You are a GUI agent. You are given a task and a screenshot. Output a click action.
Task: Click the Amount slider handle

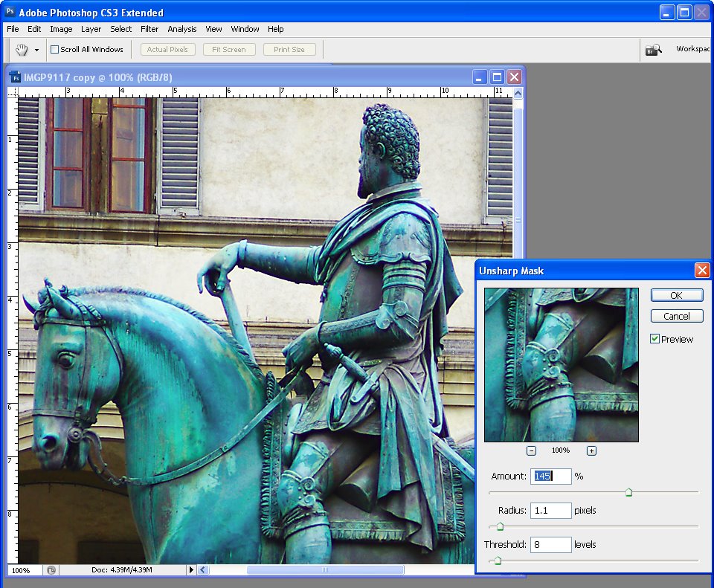[x=629, y=492]
